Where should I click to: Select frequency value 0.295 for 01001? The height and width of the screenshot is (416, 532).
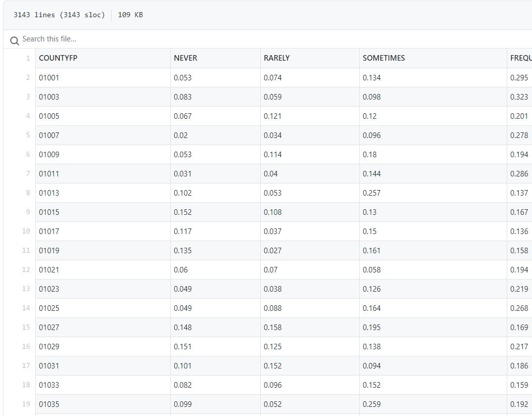pos(519,78)
